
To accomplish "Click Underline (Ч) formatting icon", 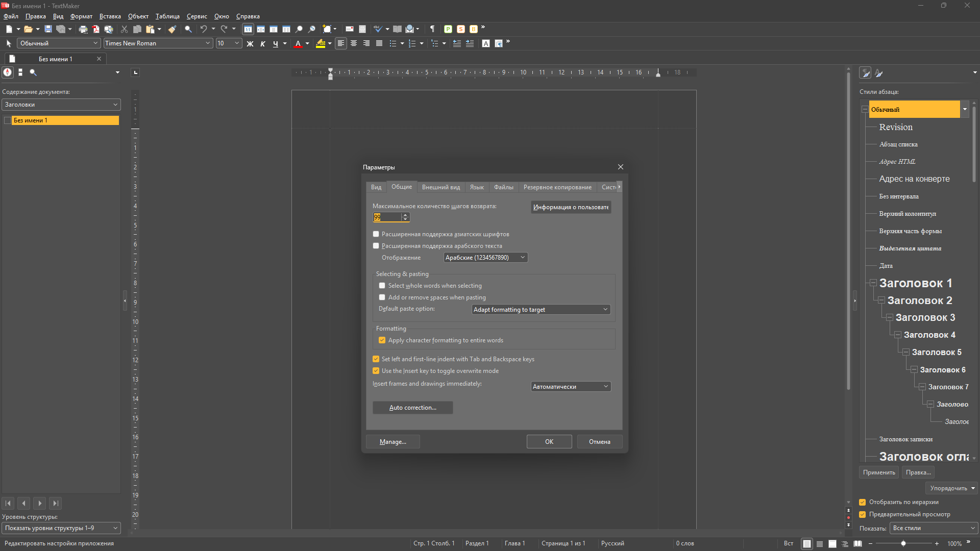I will pyautogui.click(x=276, y=43).
